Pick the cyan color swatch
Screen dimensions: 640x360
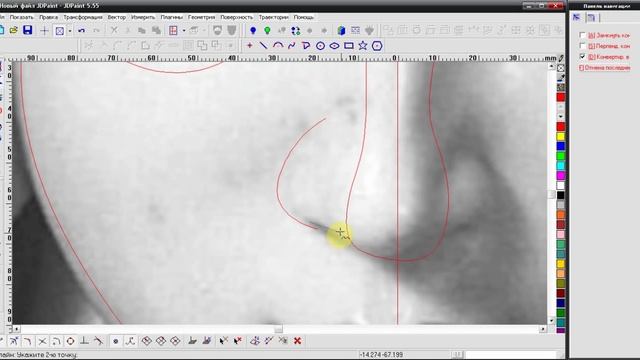point(561,166)
